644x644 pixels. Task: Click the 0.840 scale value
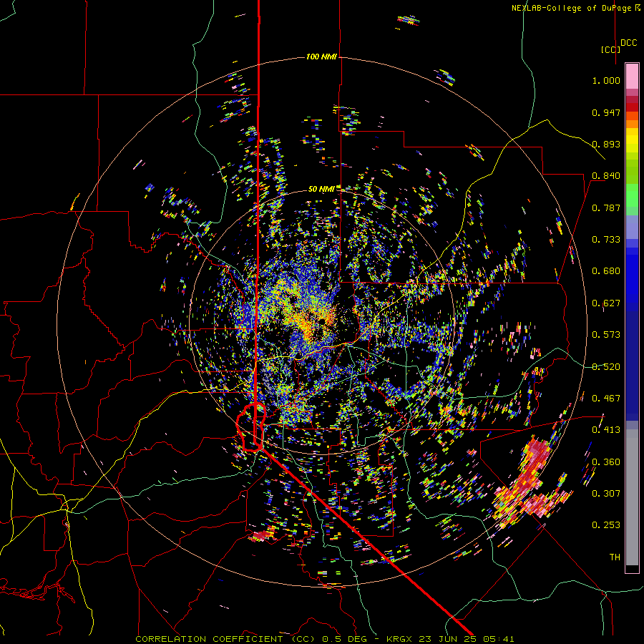point(606,176)
